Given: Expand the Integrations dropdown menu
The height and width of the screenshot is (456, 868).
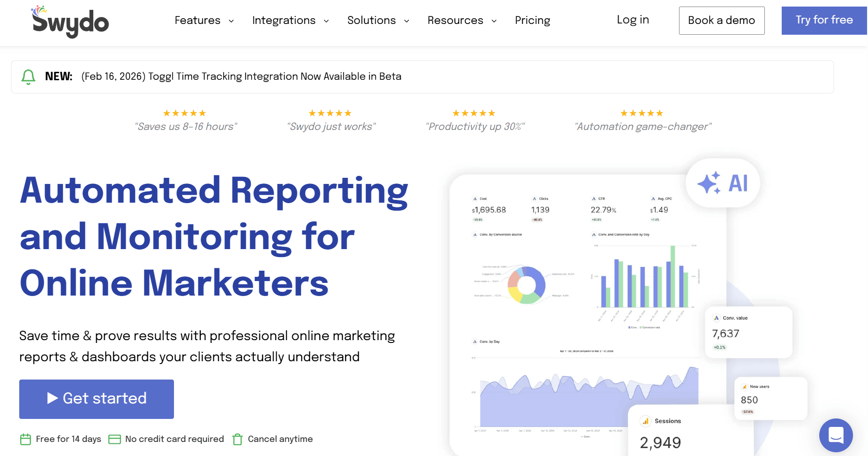Looking at the screenshot, I should pyautogui.click(x=290, y=21).
